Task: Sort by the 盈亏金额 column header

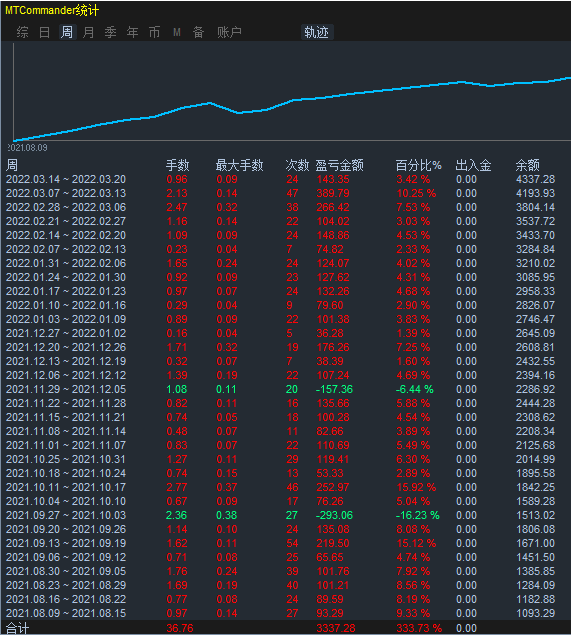Action: point(339,165)
